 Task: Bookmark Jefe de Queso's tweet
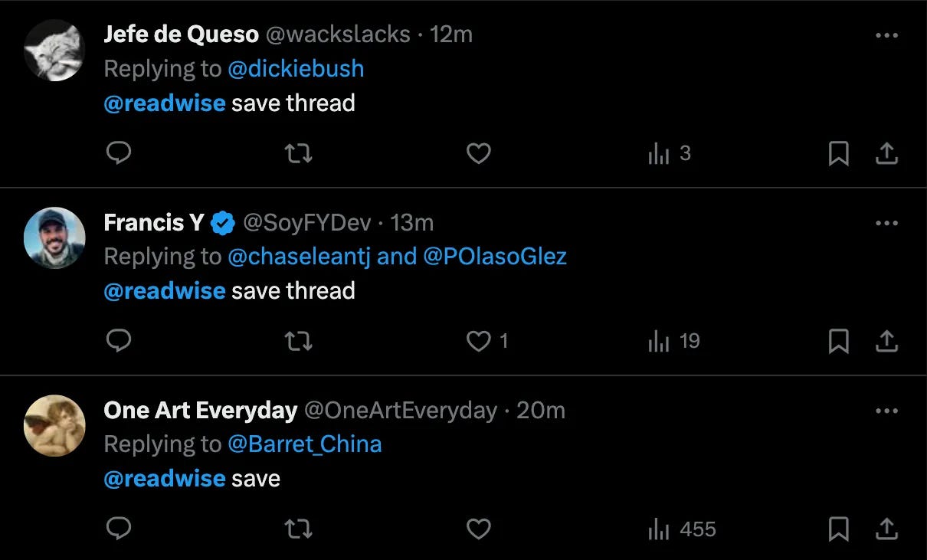(x=839, y=154)
